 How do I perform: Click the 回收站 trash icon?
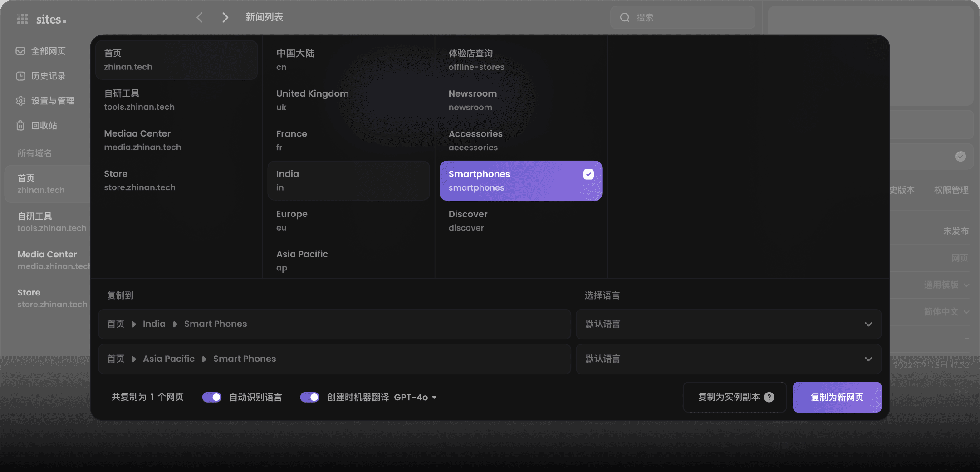pos(20,126)
